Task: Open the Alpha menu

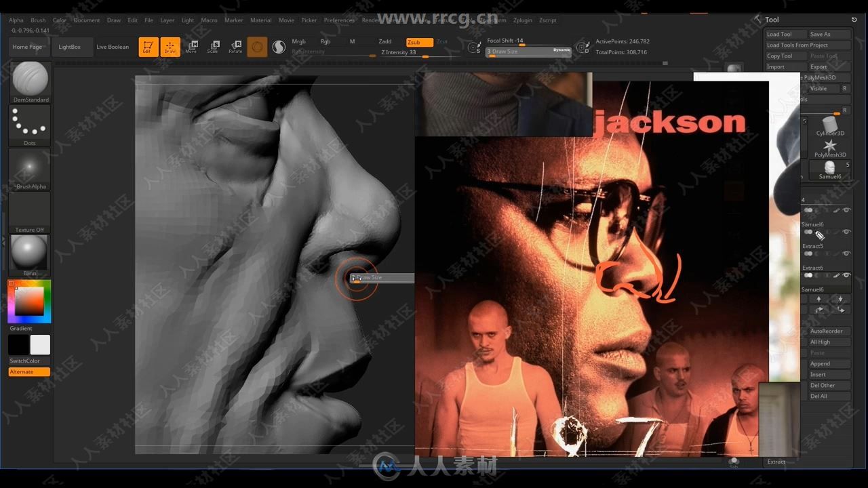Action: click(16, 20)
